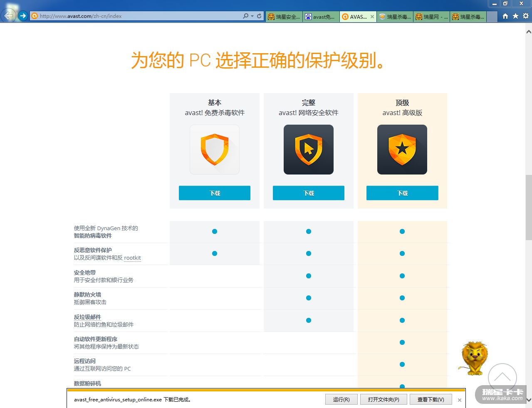Click the 顶级 dot for 远程访问
Image resolution: width=532 pixels, height=408 pixels.
click(x=402, y=364)
